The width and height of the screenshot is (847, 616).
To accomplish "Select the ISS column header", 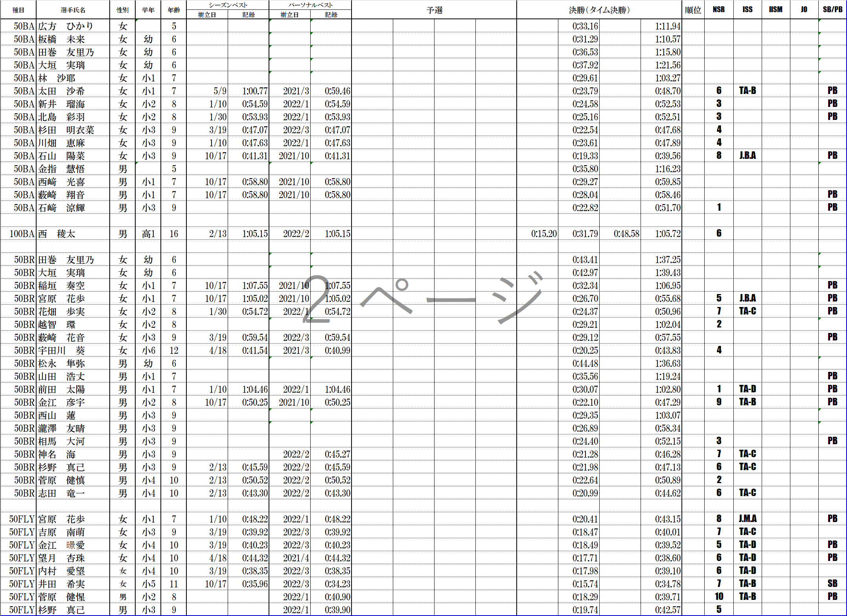I will click(x=748, y=10).
